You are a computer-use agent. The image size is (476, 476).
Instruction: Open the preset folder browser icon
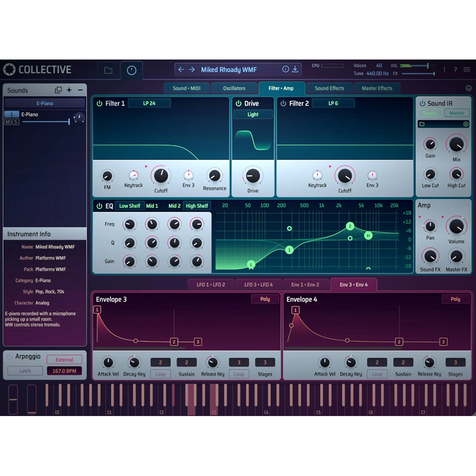tap(108, 70)
